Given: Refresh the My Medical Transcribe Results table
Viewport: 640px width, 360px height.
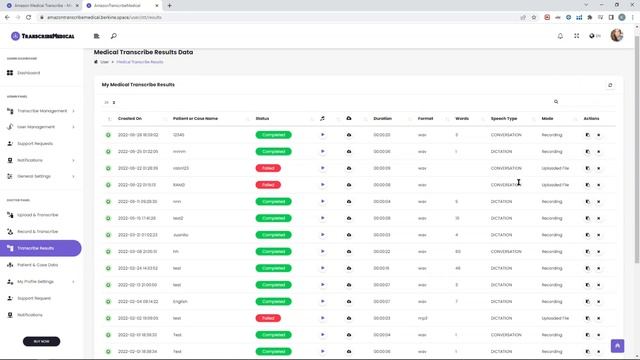Looking at the screenshot, I should tap(610, 85).
